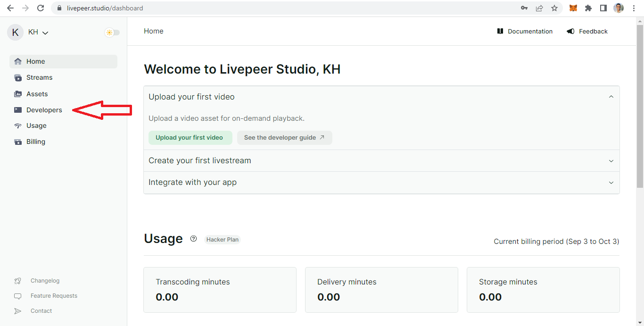The height and width of the screenshot is (326, 644).
Task: Open Developers in the sidebar menu
Action: click(44, 110)
